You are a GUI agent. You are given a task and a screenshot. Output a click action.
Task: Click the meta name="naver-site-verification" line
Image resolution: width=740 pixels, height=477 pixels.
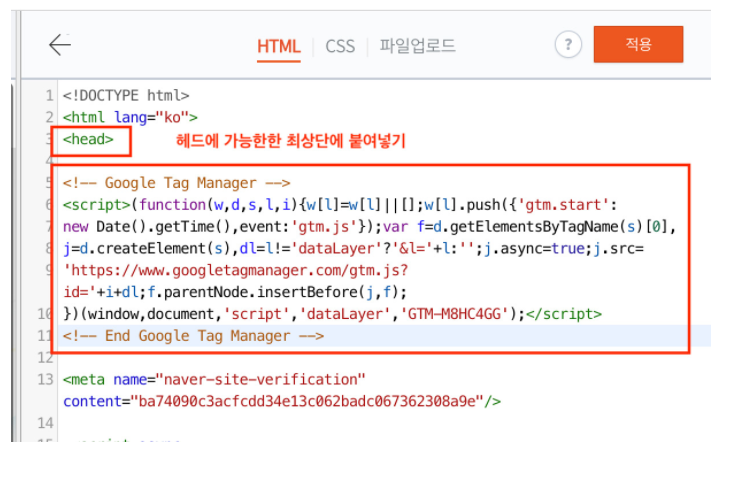pyautogui.click(x=214, y=379)
